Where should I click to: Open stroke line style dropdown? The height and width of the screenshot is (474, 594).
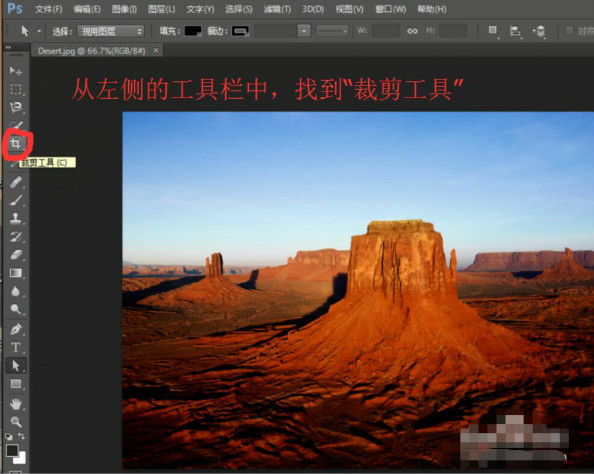(x=332, y=31)
